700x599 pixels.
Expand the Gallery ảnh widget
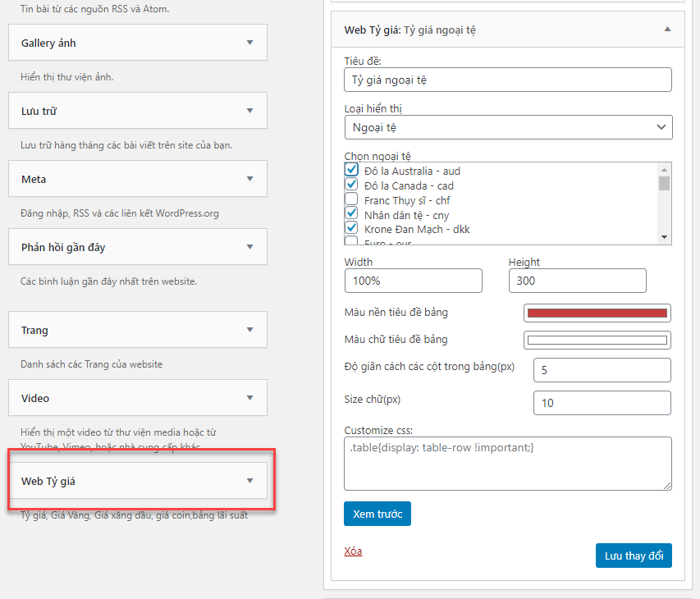[x=250, y=43]
